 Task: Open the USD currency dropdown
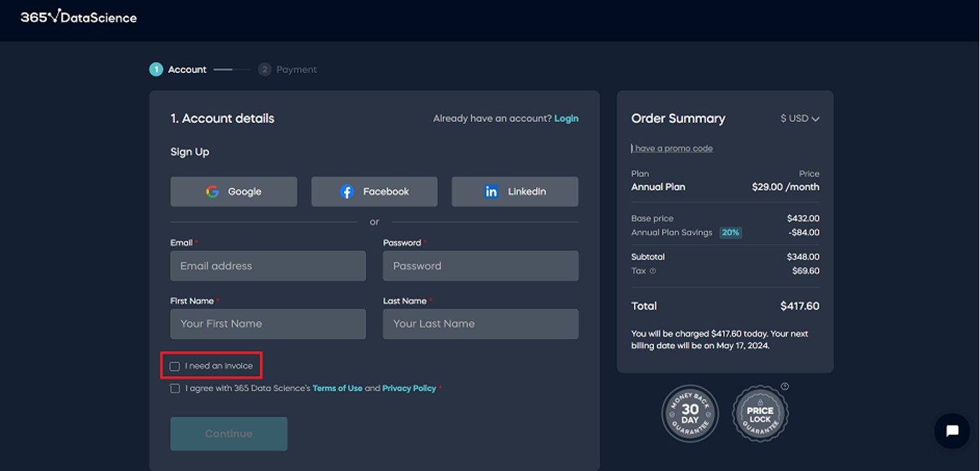[799, 118]
